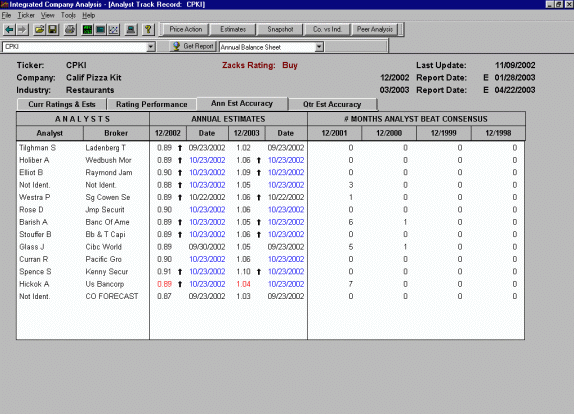The image size is (574, 414).
Task: Click the Price Action button
Action: 186,29
